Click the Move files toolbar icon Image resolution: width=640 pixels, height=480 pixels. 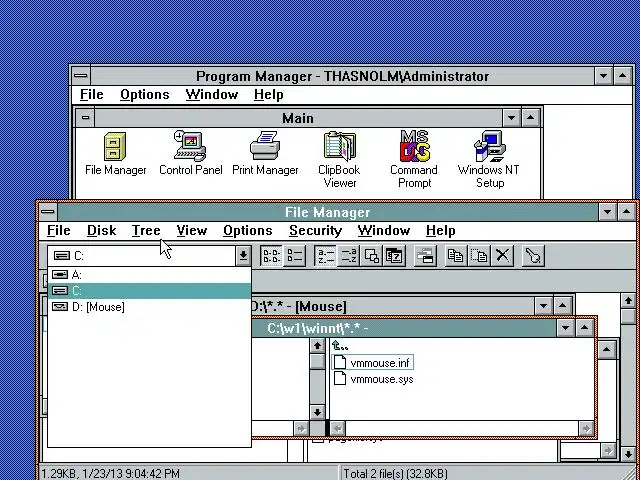coord(479,256)
